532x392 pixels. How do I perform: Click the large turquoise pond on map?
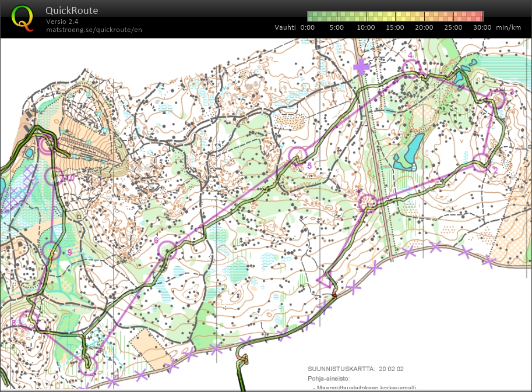click(x=411, y=151)
